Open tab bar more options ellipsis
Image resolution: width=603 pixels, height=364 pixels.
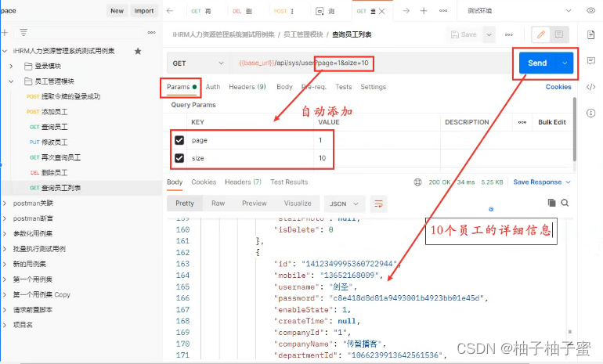[x=443, y=11]
